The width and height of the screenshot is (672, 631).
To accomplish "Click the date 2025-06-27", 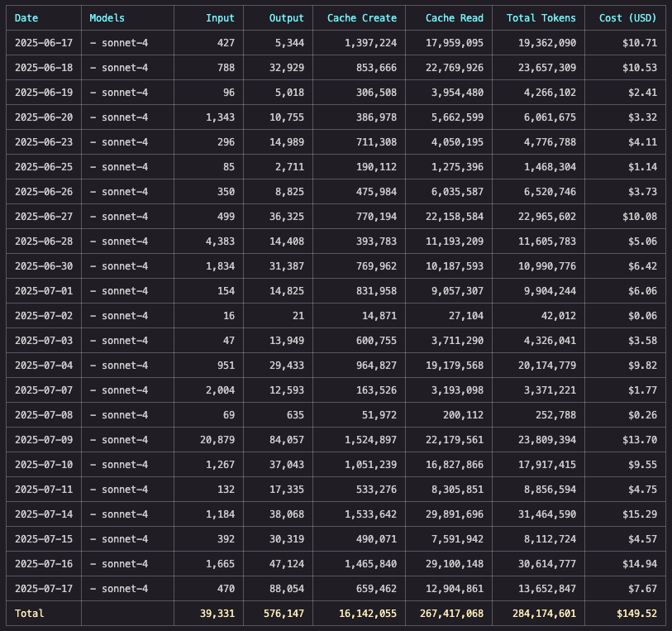I will click(44, 217).
